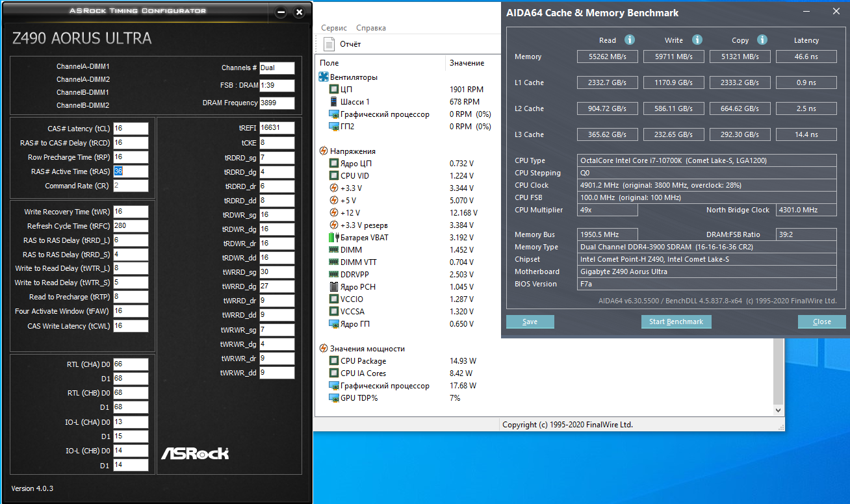850x504 pixels.
Task: Click the Отчёт report page icon
Action: (328, 44)
